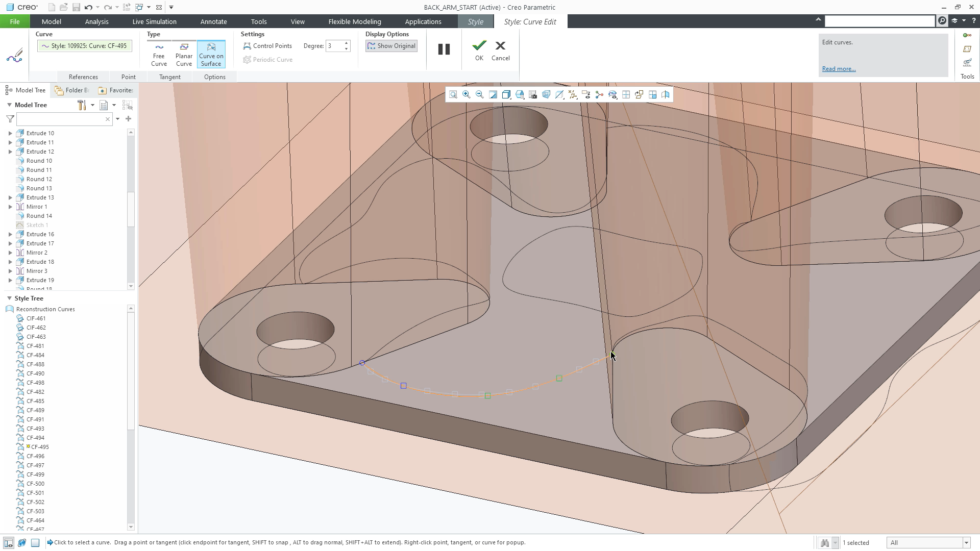980x551 pixels.
Task: Toggle the Perspective View icon
Action: 546,95
